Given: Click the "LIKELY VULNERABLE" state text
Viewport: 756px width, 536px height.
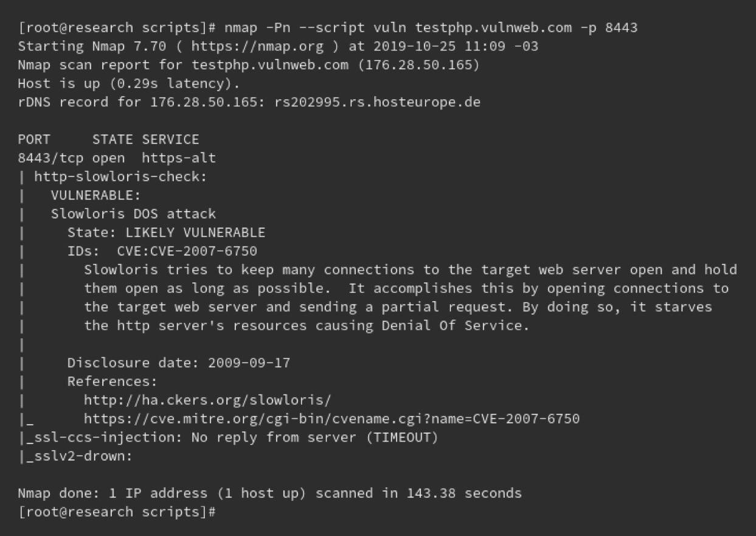Looking at the screenshot, I should pos(195,232).
